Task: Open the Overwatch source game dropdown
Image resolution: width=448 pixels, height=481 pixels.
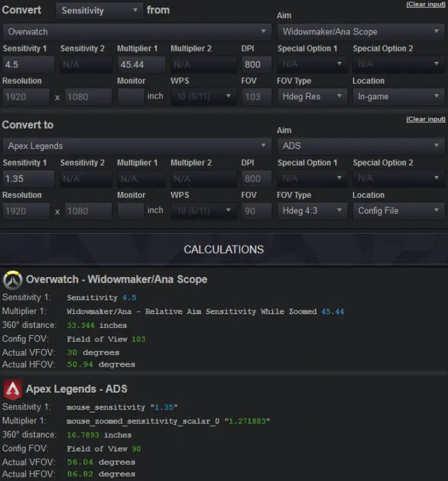Action: (x=137, y=32)
